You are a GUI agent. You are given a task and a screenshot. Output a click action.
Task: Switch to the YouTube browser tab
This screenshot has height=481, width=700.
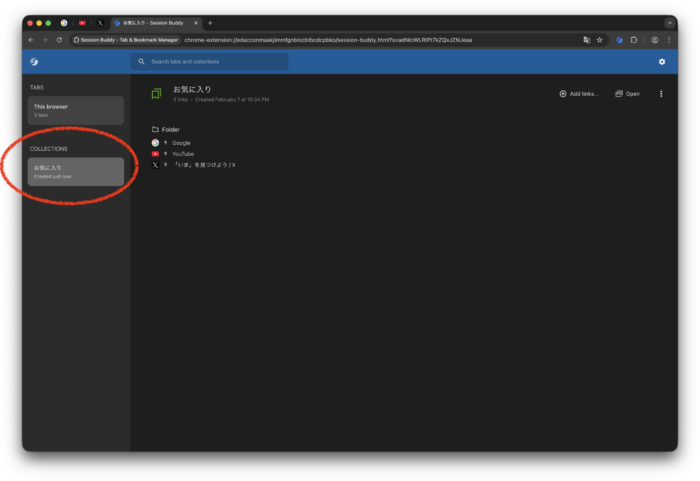point(82,22)
